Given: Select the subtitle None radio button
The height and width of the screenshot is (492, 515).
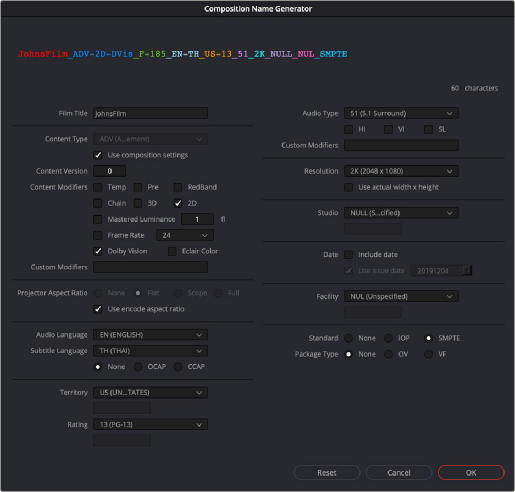Looking at the screenshot, I should click(98, 367).
